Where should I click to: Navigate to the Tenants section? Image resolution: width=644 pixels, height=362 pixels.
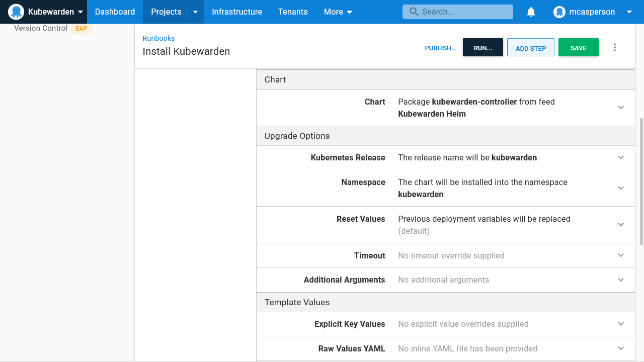pos(293,12)
